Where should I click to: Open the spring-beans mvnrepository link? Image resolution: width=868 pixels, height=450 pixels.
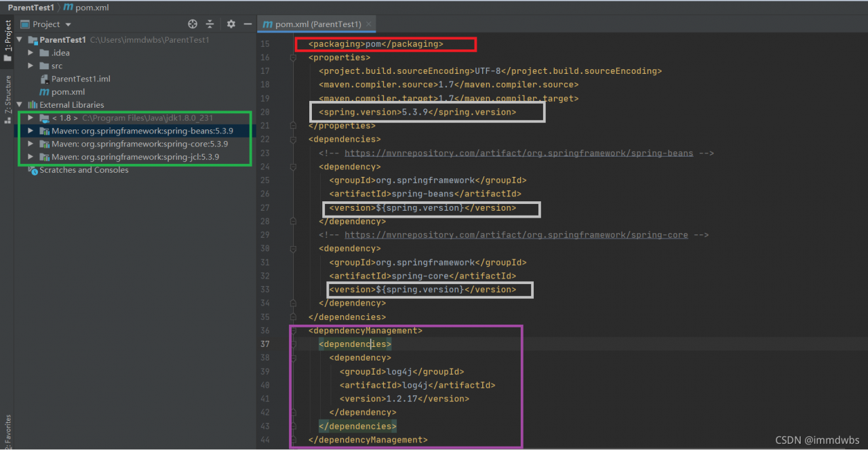pyautogui.click(x=519, y=153)
